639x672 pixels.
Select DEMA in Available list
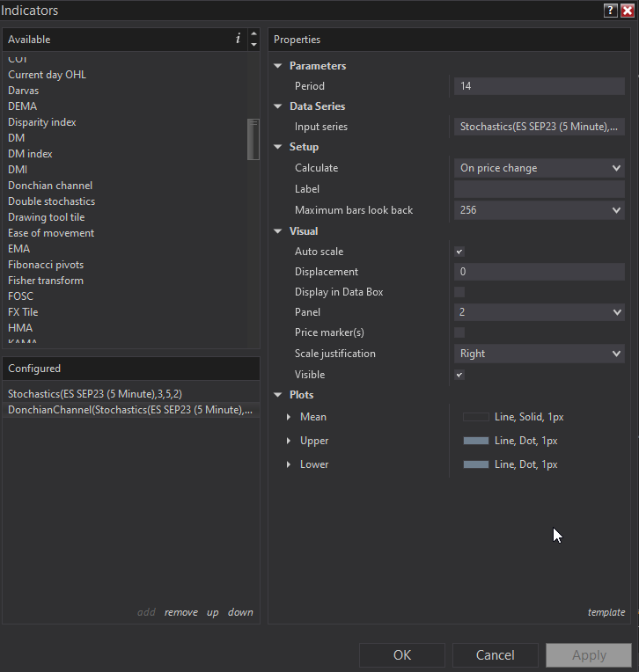(22, 106)
